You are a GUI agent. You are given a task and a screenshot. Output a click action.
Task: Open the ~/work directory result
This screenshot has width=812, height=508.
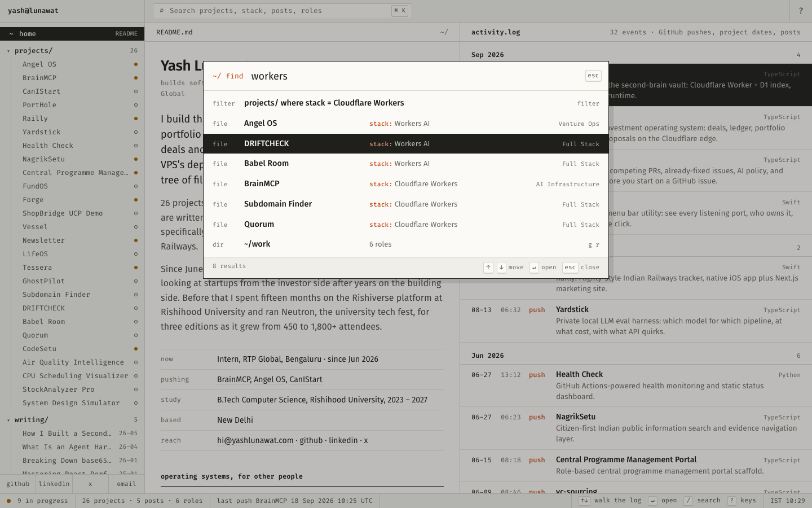click(406, 244)
